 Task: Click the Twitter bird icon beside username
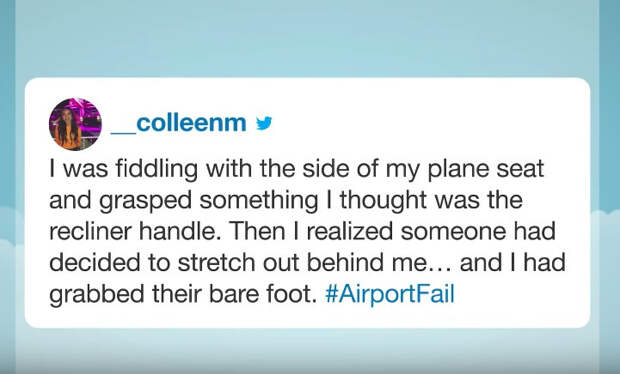click(x=264, y=123)
